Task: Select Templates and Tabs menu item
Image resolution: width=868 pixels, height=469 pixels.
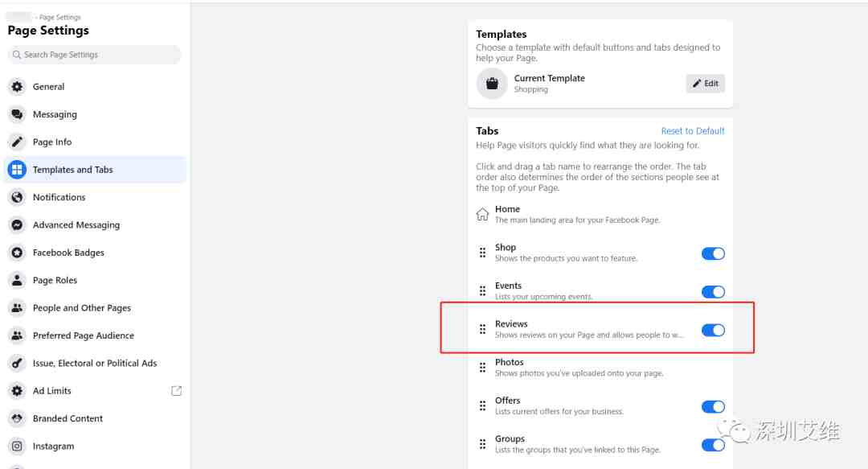Action: pyautogui.click(x=95, y=170)
